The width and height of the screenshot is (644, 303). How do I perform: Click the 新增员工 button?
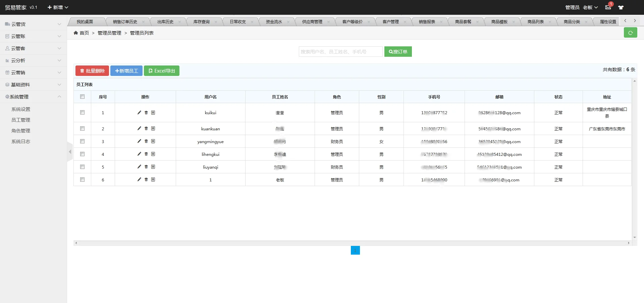point(126,71)
